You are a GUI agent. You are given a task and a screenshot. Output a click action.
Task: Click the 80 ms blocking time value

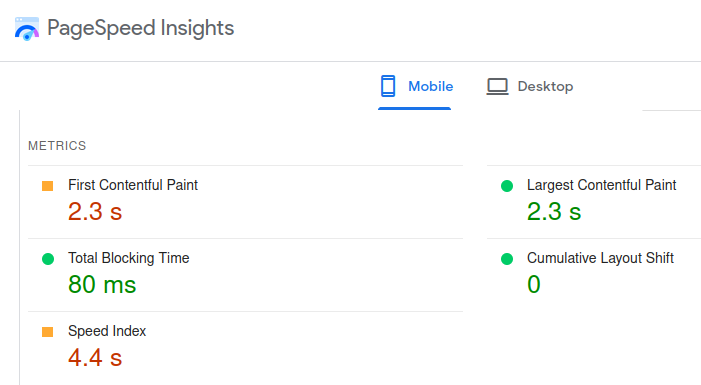(102, 284)
